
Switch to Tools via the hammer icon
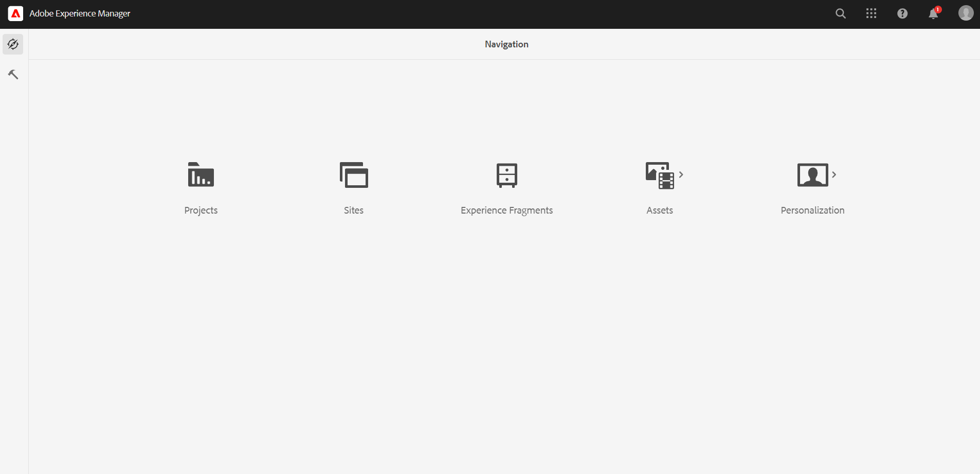(x=13, y=75)
